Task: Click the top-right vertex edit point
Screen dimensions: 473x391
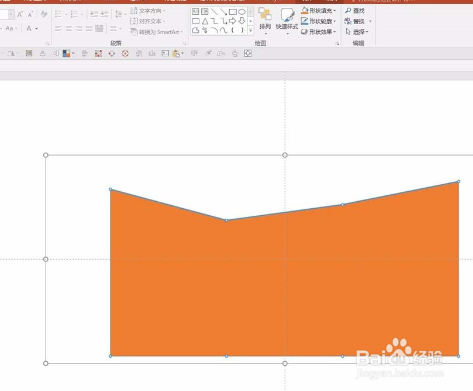Action: click(459, 181)
